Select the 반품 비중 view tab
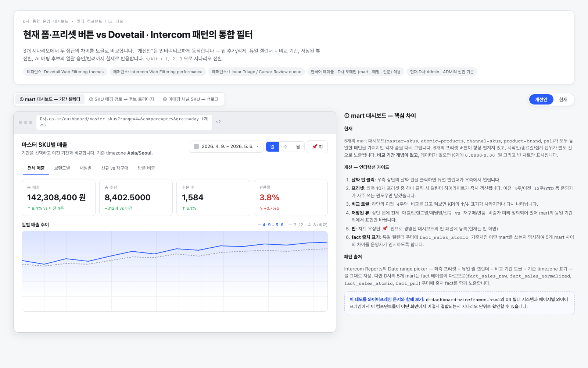The width and height of the screenshot is (588, 368). point(146,168)
